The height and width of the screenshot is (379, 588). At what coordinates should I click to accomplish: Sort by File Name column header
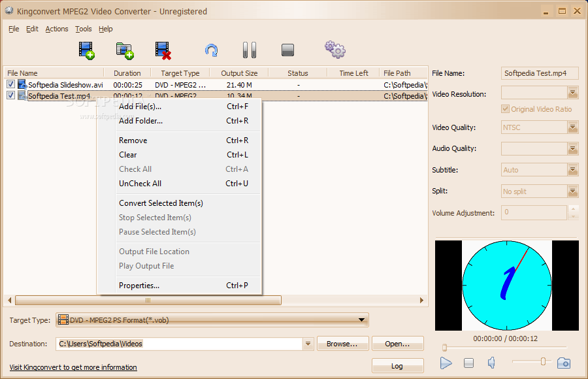tap(54, 73)
